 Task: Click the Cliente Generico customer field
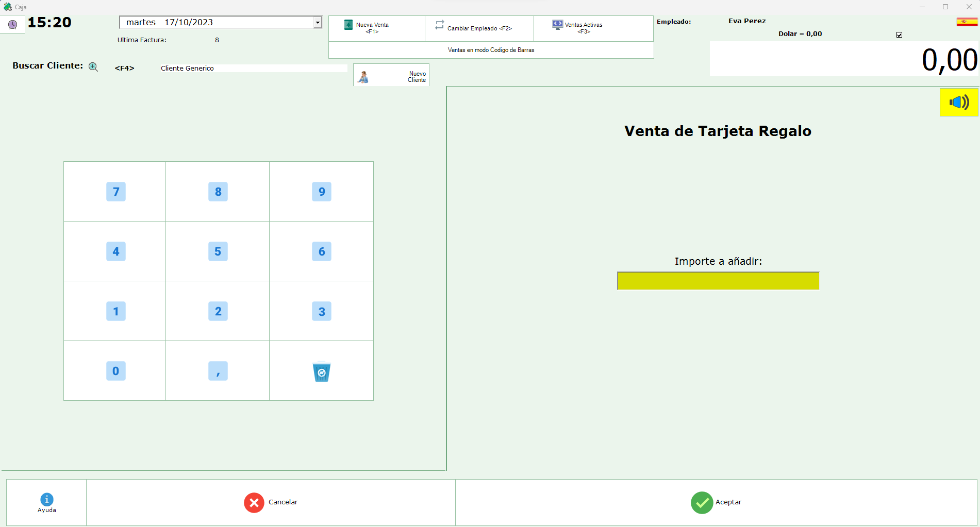pos(253,68)
